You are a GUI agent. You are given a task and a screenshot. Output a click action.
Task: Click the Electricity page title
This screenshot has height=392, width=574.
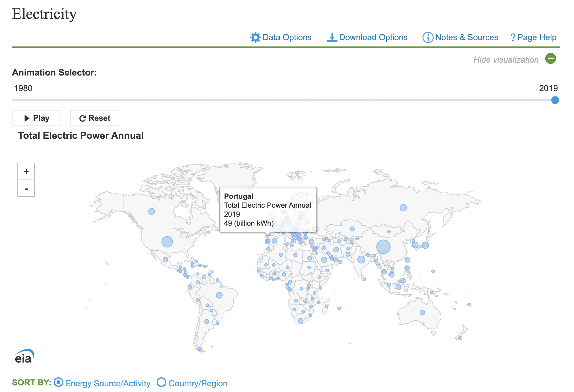(x=44, y=14)
